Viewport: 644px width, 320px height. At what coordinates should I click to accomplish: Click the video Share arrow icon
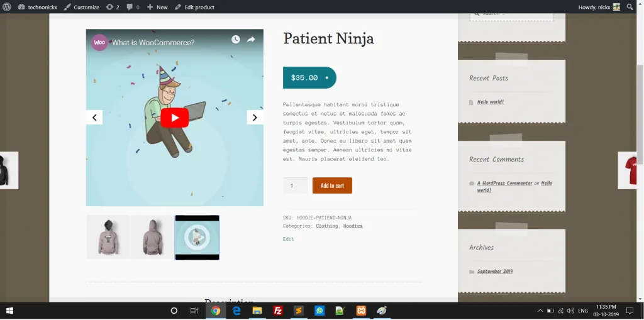click(250, 40)
